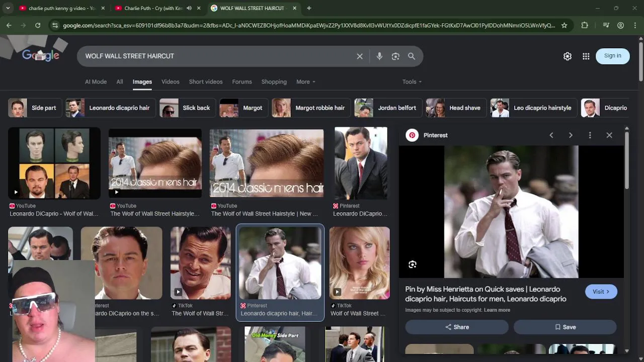Go back with browser back arrow
Viewport: 644px width, 362px height.
pos(9,25)
